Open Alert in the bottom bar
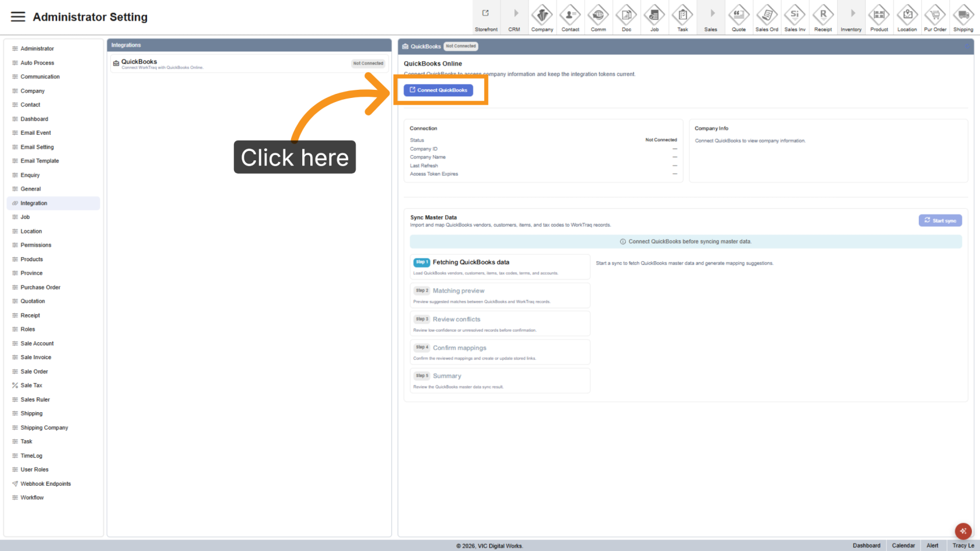Screen dimensions: 980x551 933,546
